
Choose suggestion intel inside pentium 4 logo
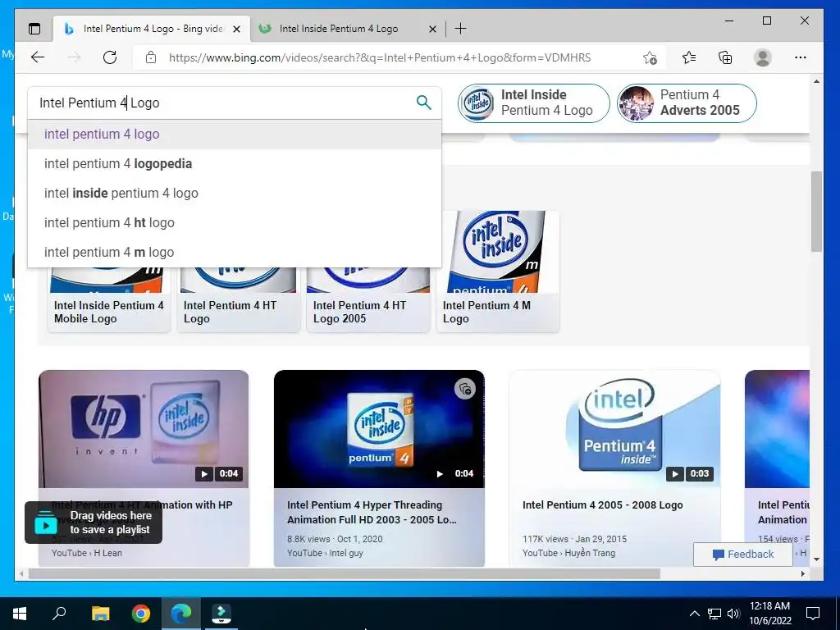(x=235, y=193)
